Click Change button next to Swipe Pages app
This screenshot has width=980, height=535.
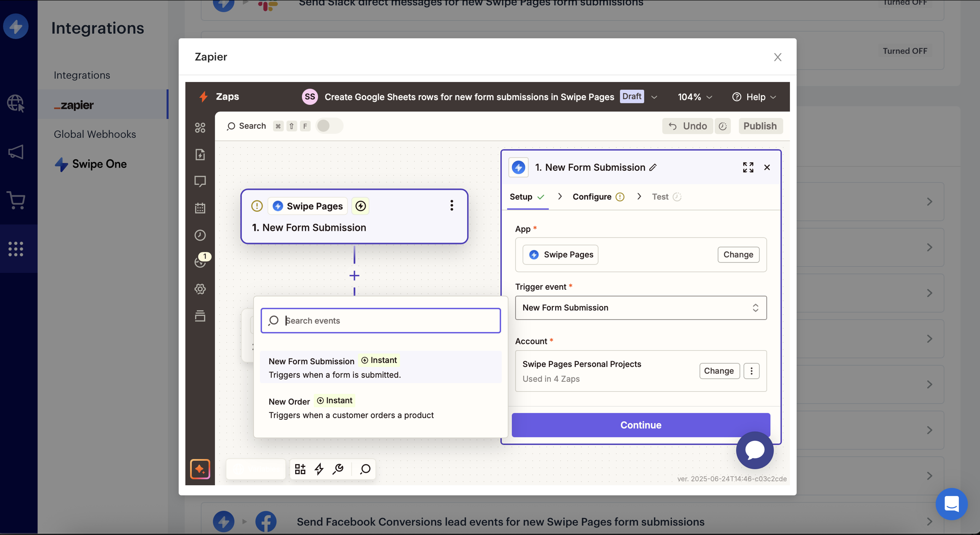pyautogui.click(x=738, y=255)
